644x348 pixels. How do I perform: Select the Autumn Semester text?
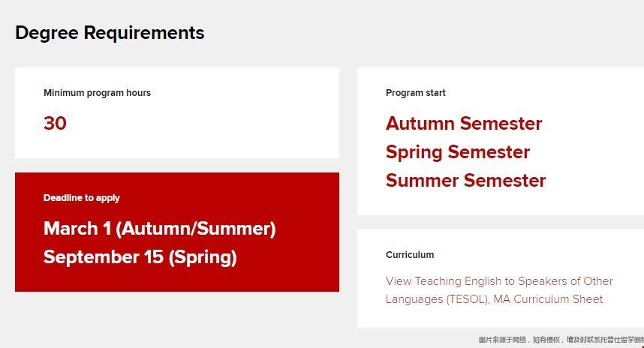pyautogui.click(x=464, y=124)
